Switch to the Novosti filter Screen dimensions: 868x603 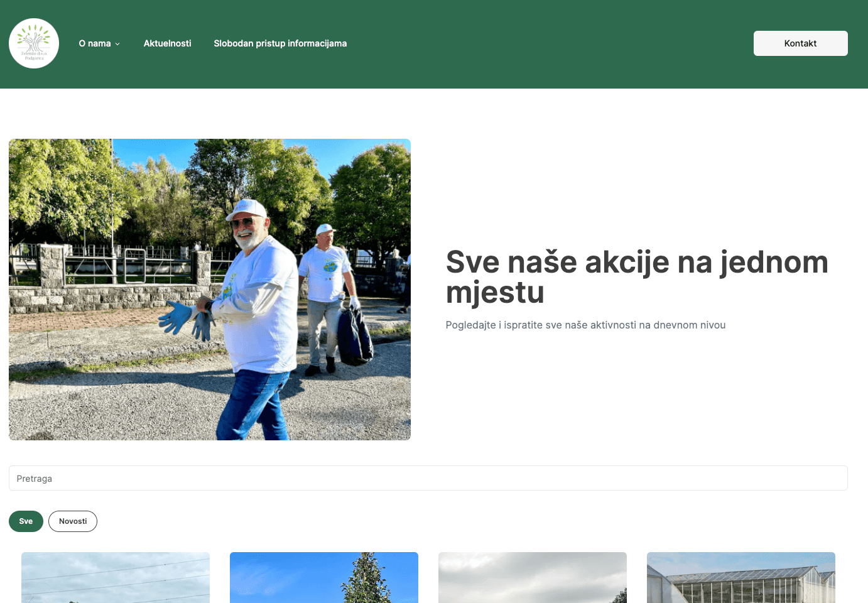pyautogui.click(x=73, y=521)
